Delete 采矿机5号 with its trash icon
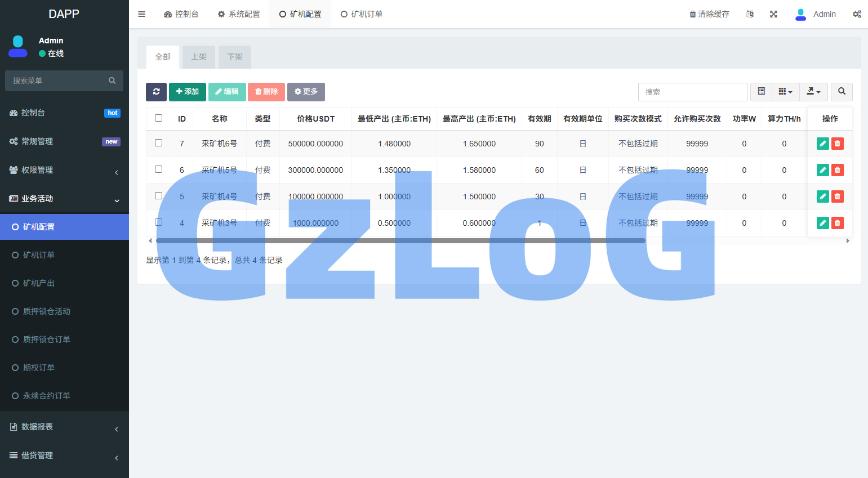868x478 pixels. coord(838,169)
